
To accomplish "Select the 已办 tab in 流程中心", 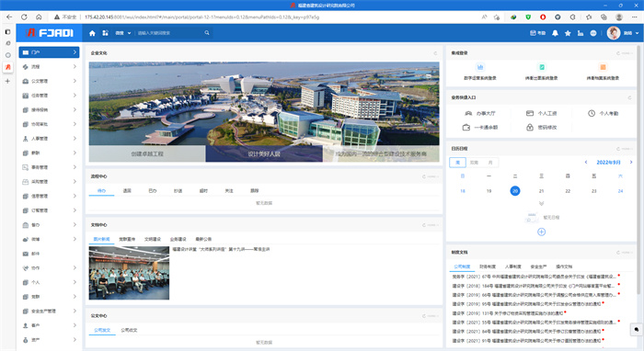I will [153, 191].
